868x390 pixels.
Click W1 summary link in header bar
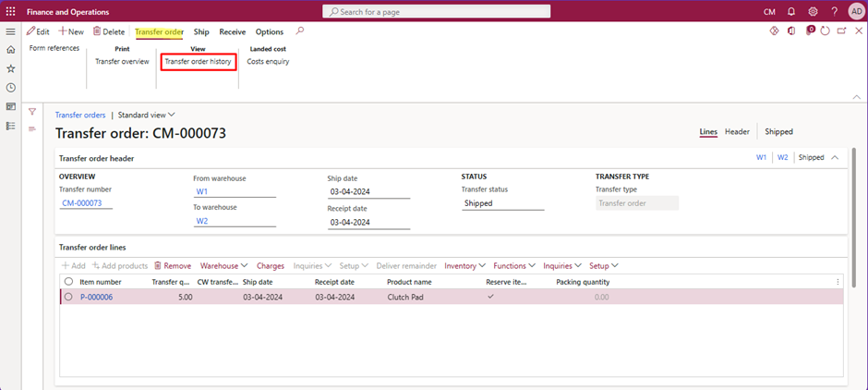[x=762, y=157]
